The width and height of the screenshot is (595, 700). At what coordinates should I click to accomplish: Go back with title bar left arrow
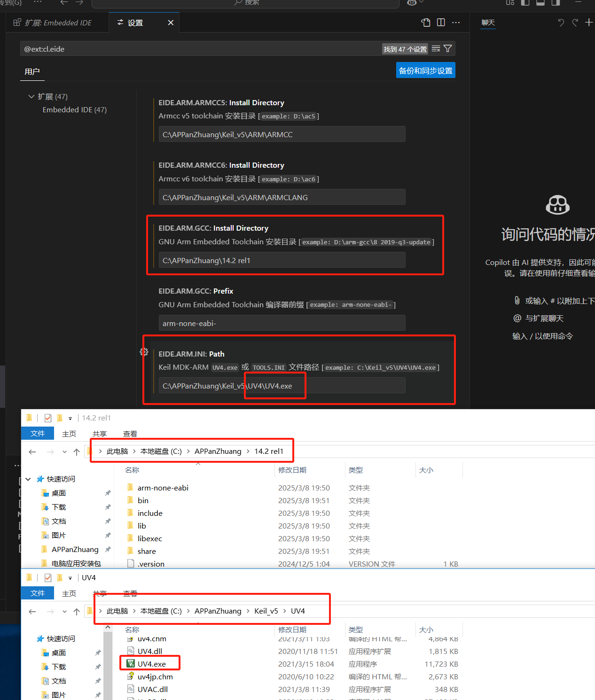(x=64, y=2)
